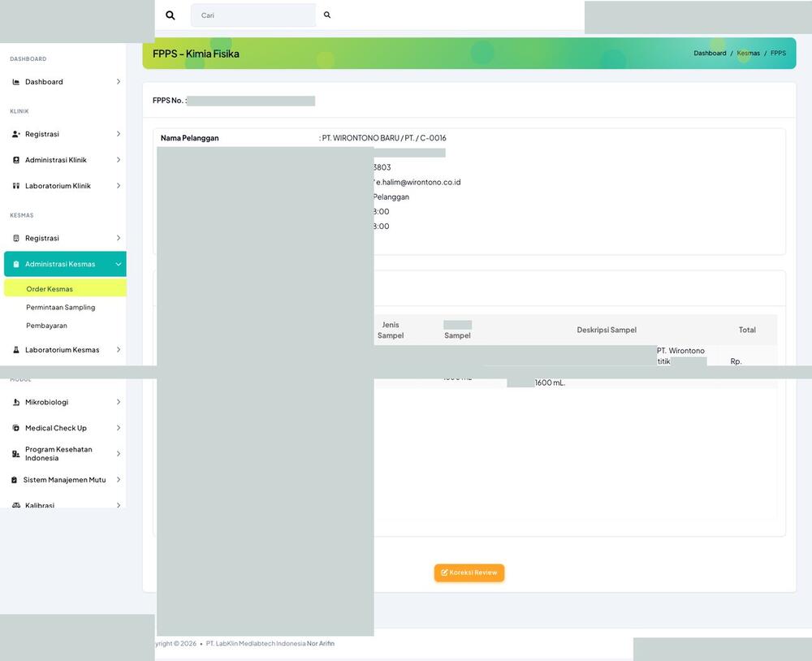Open Laboratorium Klinik menu item

pyautogui.click(x=65, y=186)
